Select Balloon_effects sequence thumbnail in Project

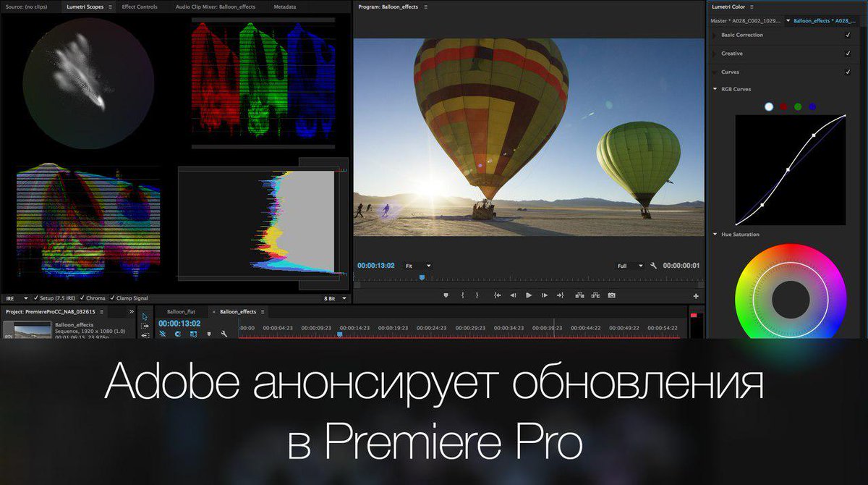[27, 330]
